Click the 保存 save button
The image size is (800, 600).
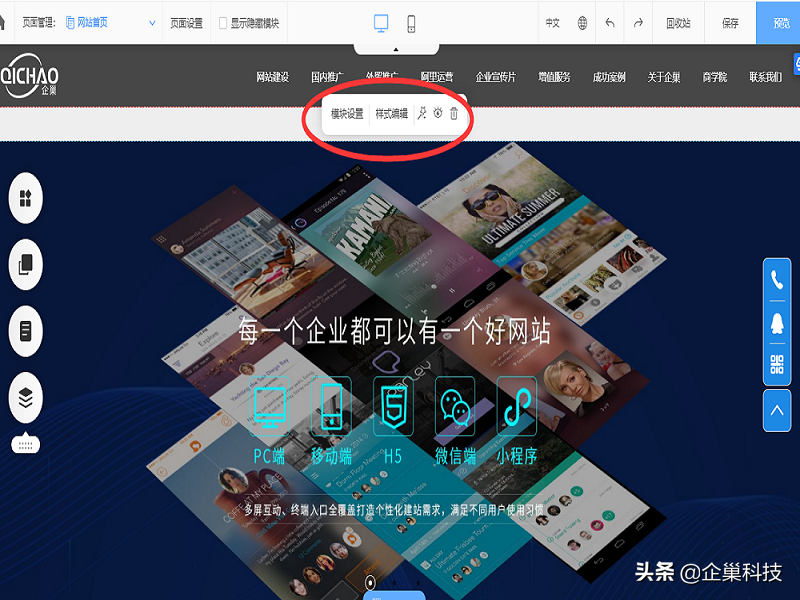730,23
